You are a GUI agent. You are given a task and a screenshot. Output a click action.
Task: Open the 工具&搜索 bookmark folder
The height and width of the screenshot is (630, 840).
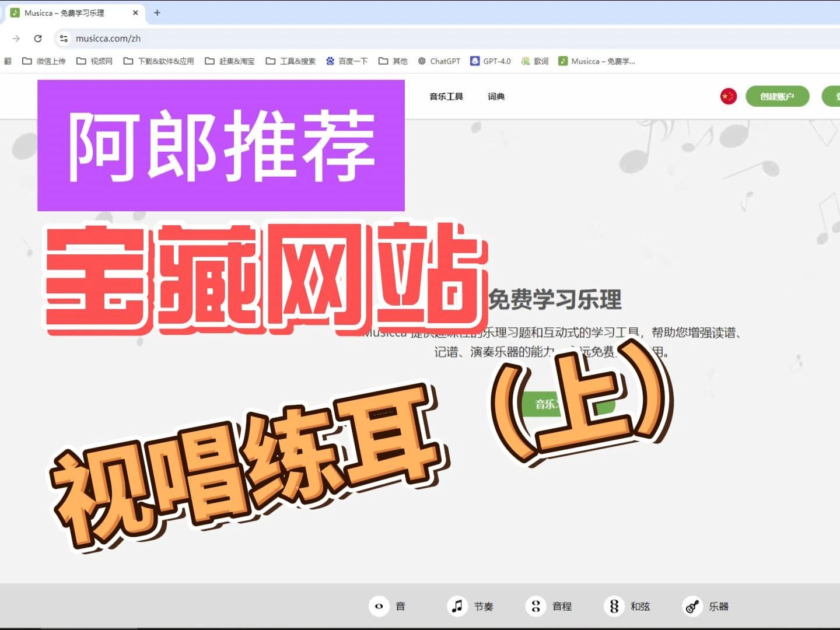tap(290, 61)
